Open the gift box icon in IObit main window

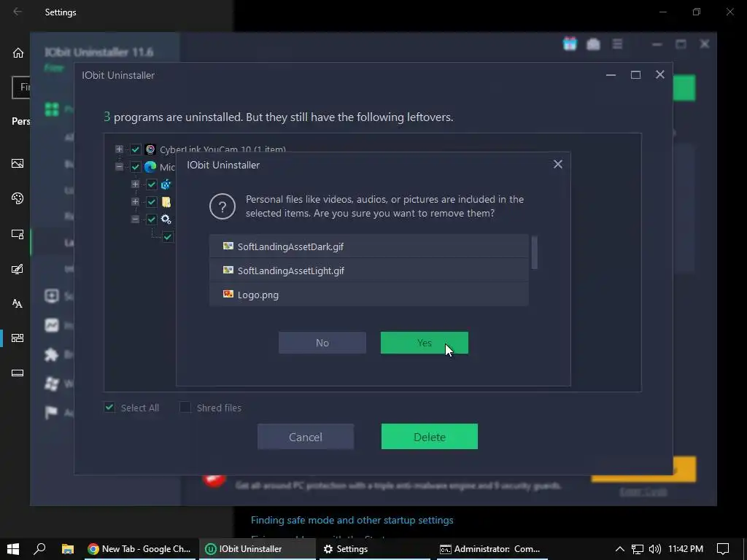pyautogui.click(x=570, y=44)
